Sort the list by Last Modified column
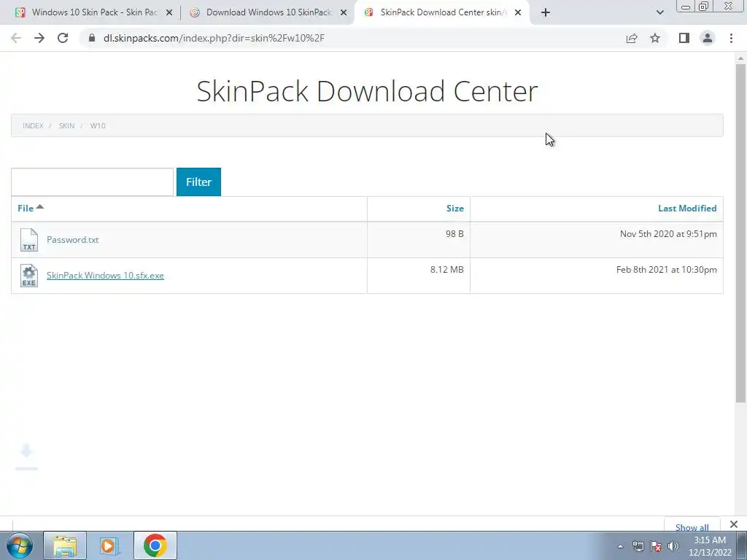Screen dimensions: 747x560 [687, 208]
